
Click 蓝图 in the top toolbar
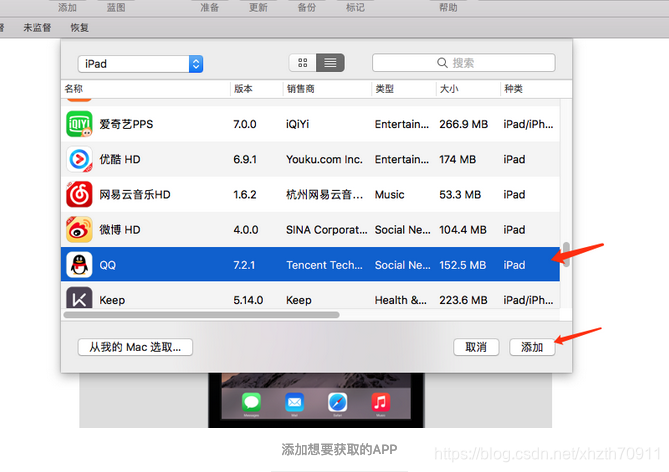click(116, 7)
